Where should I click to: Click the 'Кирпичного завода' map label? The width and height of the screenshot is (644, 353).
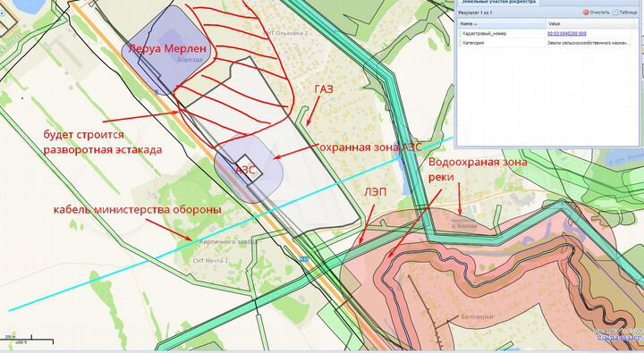click(228, 242)
